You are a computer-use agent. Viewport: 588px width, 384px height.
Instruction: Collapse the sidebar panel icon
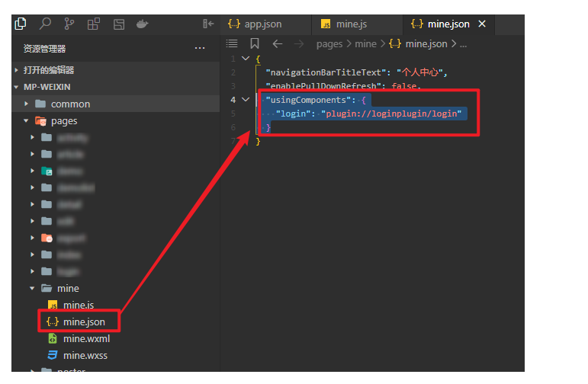tap(208, 24)
